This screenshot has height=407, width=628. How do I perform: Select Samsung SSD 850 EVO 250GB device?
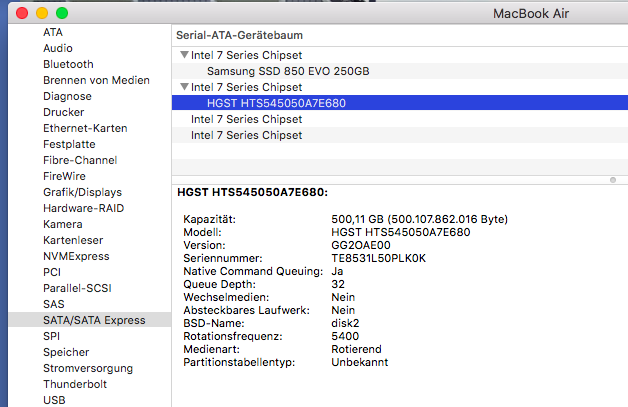pyautogui.click(x=400, y=71)
